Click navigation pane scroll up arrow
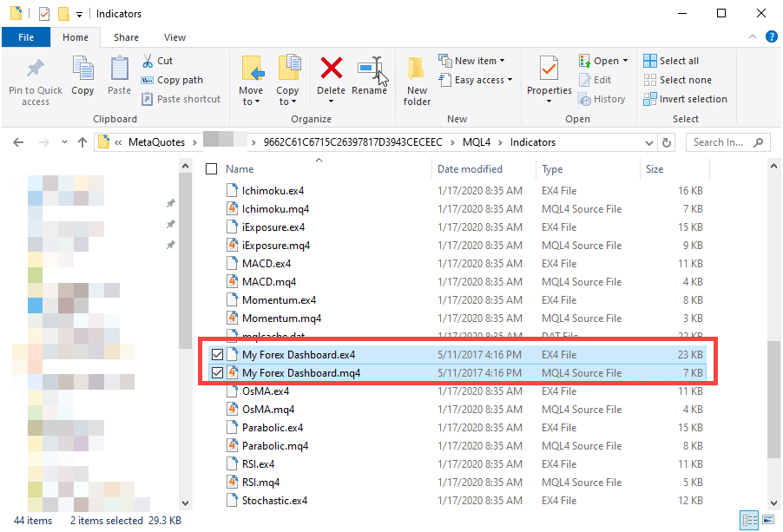The height and width of the screenshot is (532, 783). point(185,166)
